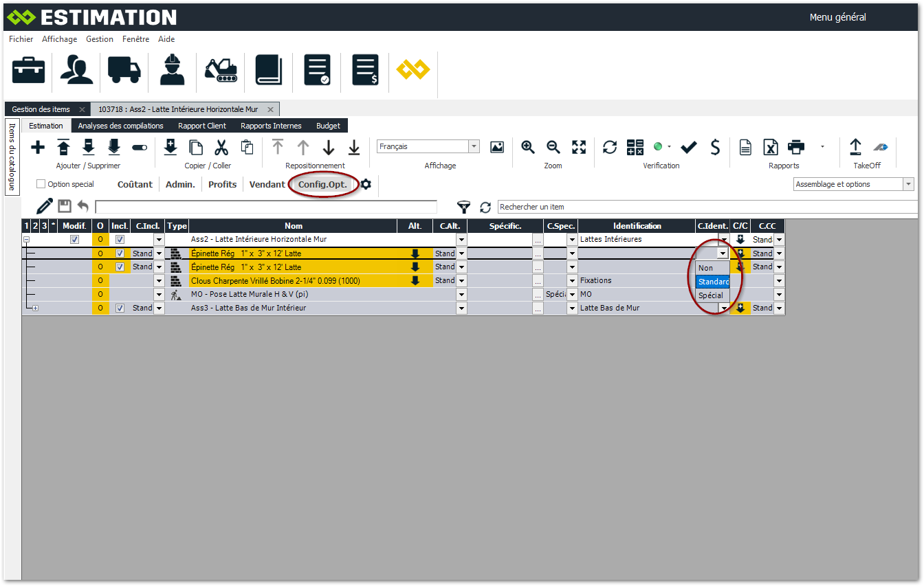This screenshot has height=586, width=924.
Task: Click the printer icon in Rapports
Action: [796, 147]
